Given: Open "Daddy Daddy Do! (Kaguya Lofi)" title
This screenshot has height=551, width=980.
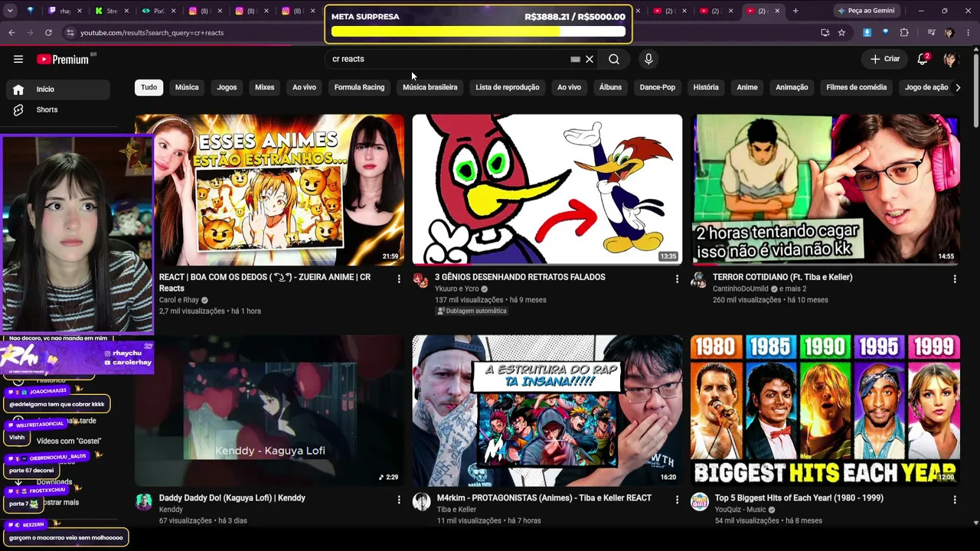Looking at the screenshot, I should click(x=232, y=498).
